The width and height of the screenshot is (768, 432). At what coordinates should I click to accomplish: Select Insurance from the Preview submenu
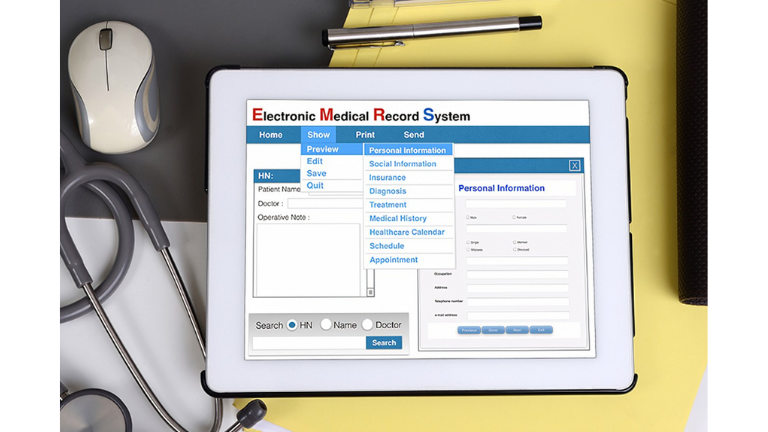pos(388,177)
